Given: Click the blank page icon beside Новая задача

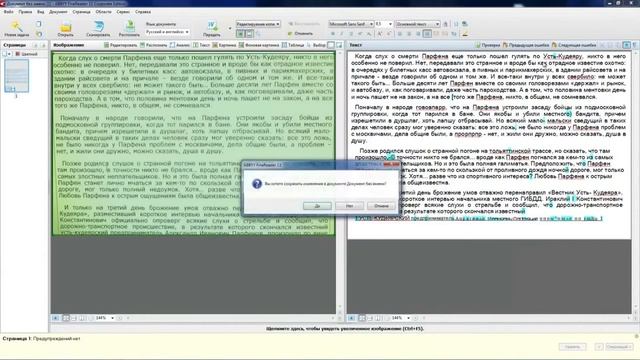Looking at the screenshot, I should pos(39,24).
